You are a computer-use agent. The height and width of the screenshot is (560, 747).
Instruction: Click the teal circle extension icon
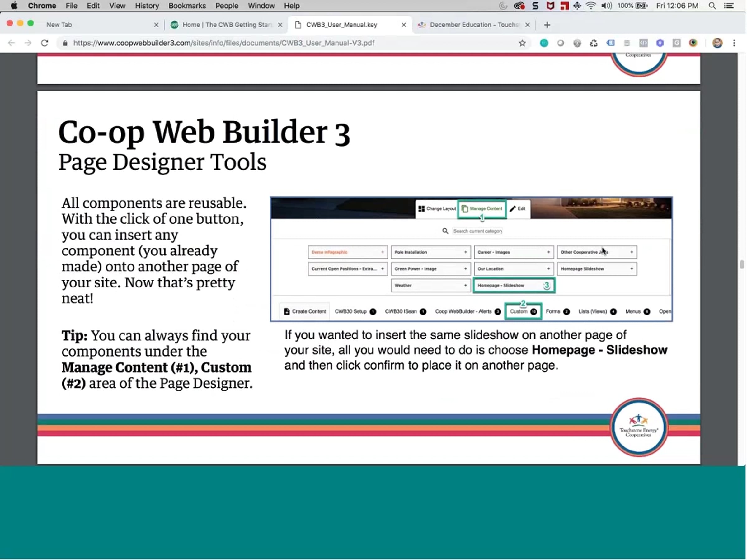click(544, 43)
